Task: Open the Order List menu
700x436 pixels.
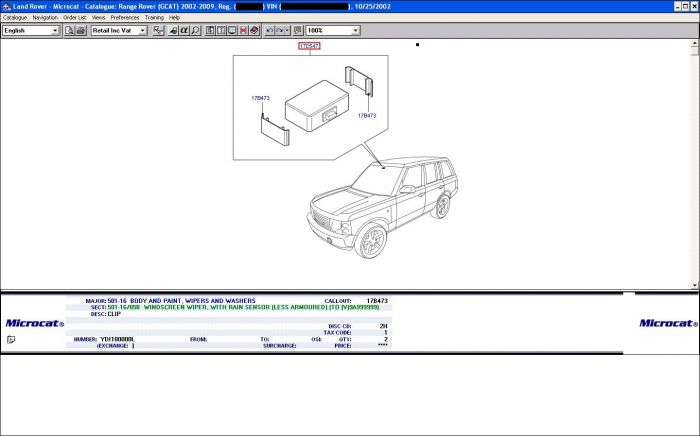Action: (x=75, y=17)
